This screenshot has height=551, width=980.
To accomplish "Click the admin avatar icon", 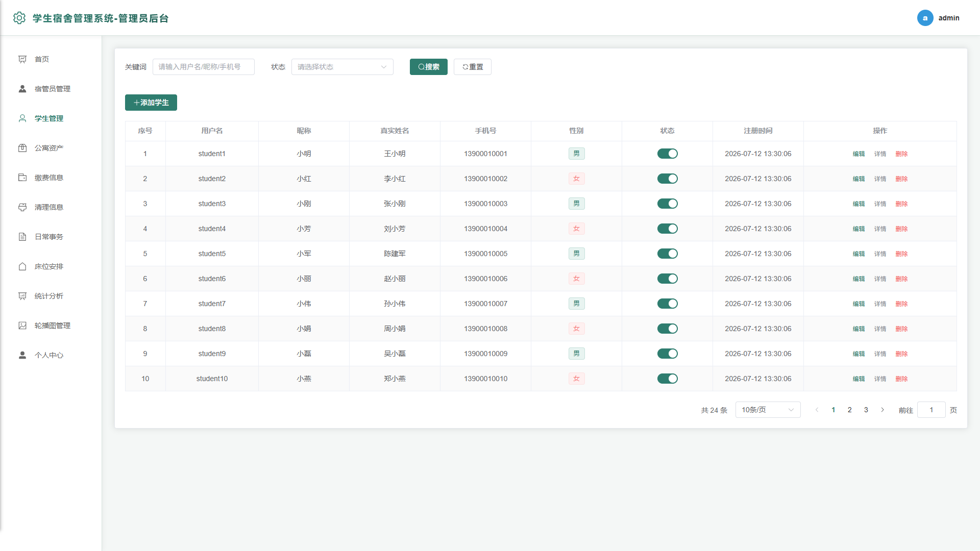I will coord(925,18).
